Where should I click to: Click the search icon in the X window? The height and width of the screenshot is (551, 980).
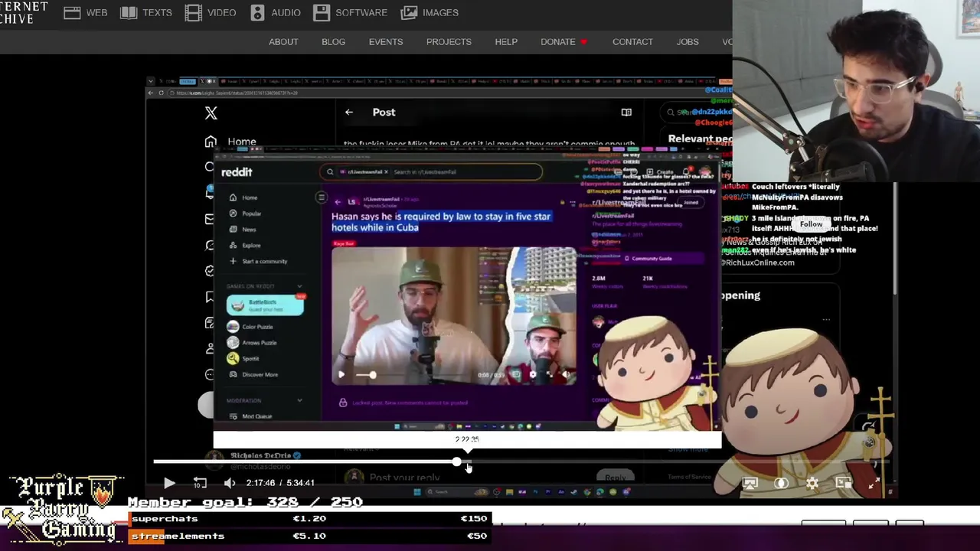(671, 112)
